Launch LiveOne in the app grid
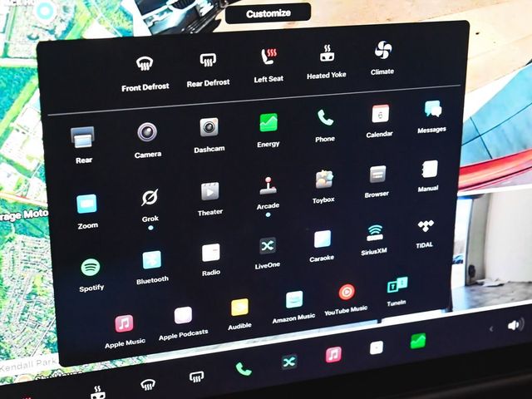 [268, 246]
